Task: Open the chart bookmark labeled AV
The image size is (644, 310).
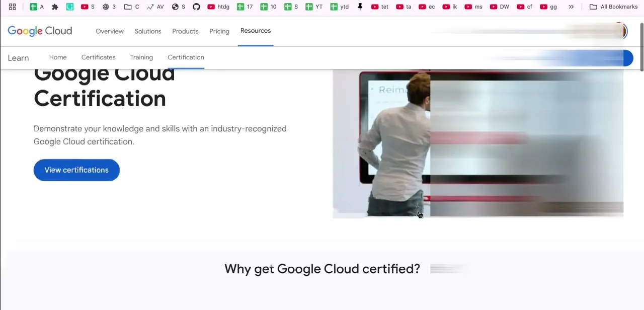Action: click(x=155, y=7)
